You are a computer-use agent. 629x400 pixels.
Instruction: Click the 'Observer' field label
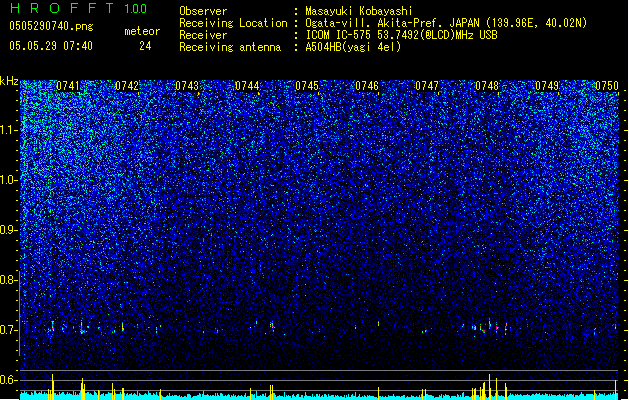pyautogui.click(x=203, y=11)
